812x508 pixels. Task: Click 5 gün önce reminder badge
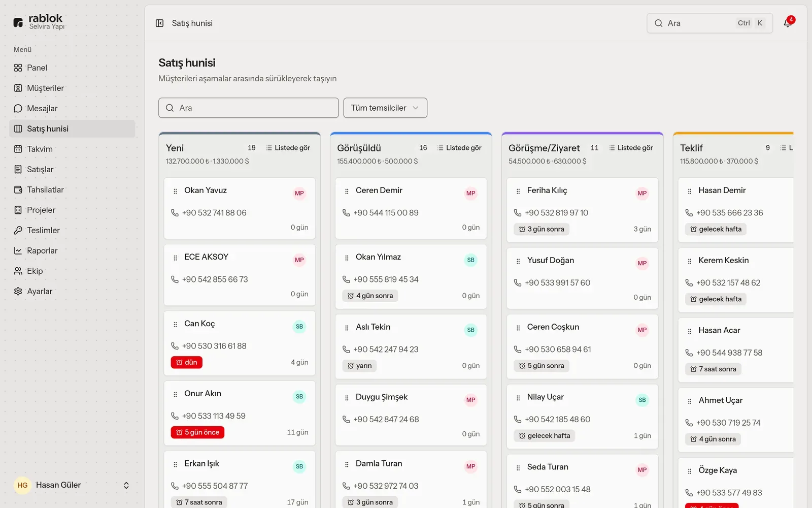(x=197, y=432)
